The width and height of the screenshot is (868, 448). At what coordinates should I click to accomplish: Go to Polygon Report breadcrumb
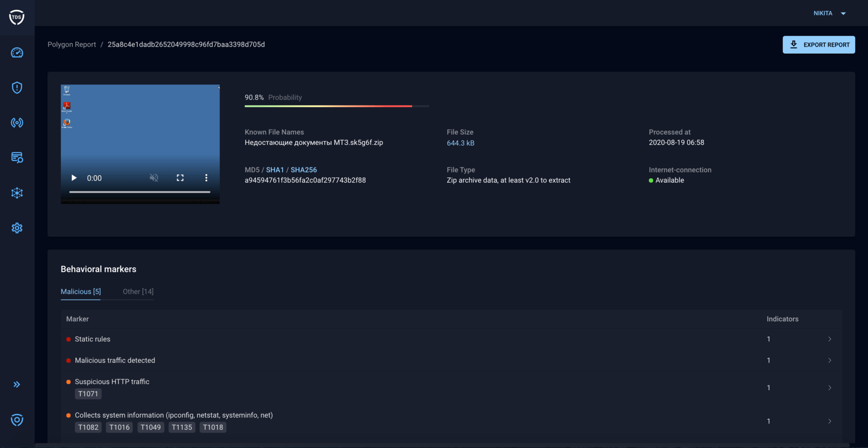[x=72, y=44]
